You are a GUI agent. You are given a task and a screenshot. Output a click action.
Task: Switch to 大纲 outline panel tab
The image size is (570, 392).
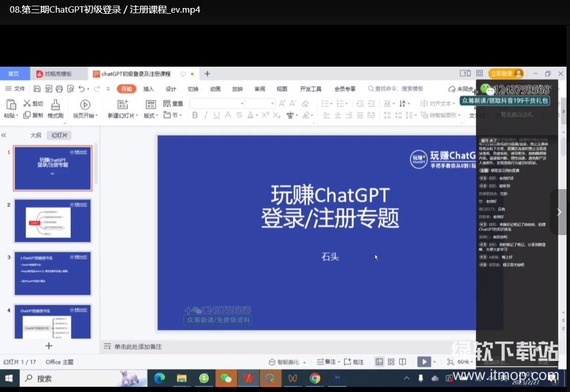pyautogui.click(x=36, y=135)
